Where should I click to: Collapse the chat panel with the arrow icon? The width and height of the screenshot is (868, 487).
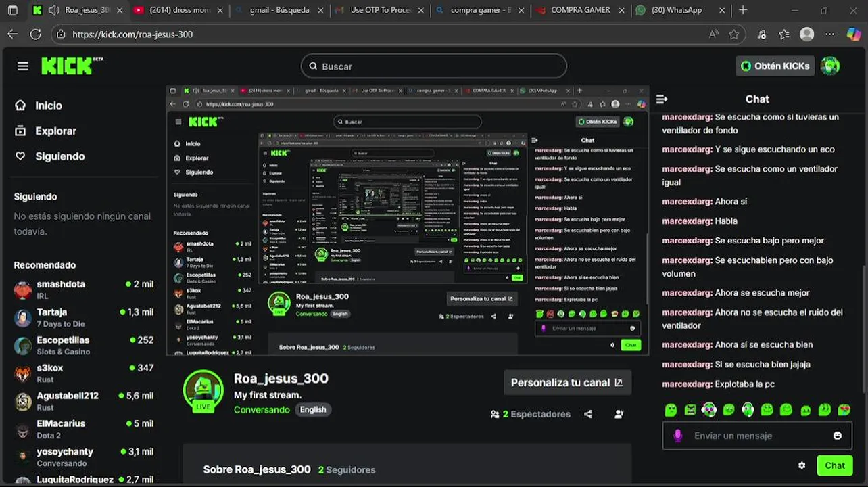[662, 99]
